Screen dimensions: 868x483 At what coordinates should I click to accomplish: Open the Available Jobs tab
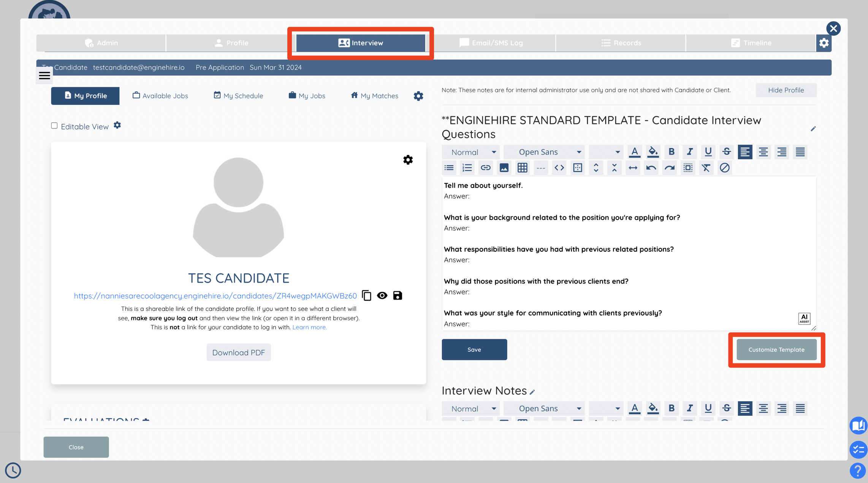(x=160, y=96)
